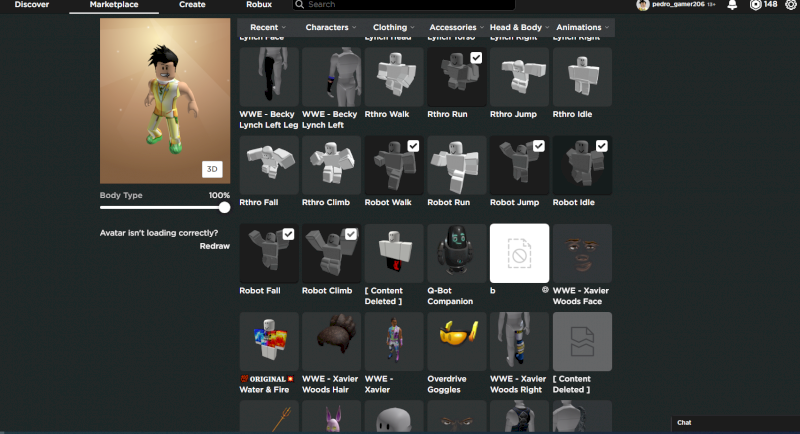Image resolution: width=800 pixels, height=434 pixels.
Task: Uncheck the Robot Walk animation
Action: [x=413, y=146]
